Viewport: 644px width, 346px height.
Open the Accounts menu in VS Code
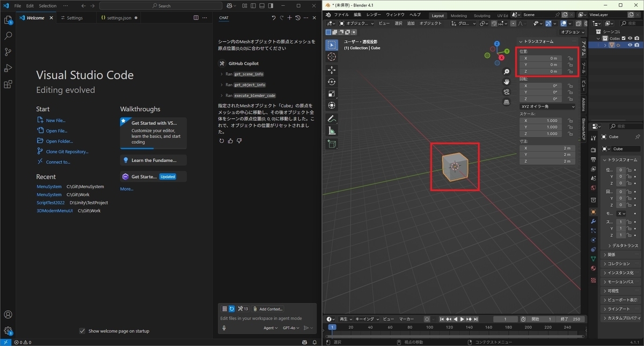click(x=8, y=315)
